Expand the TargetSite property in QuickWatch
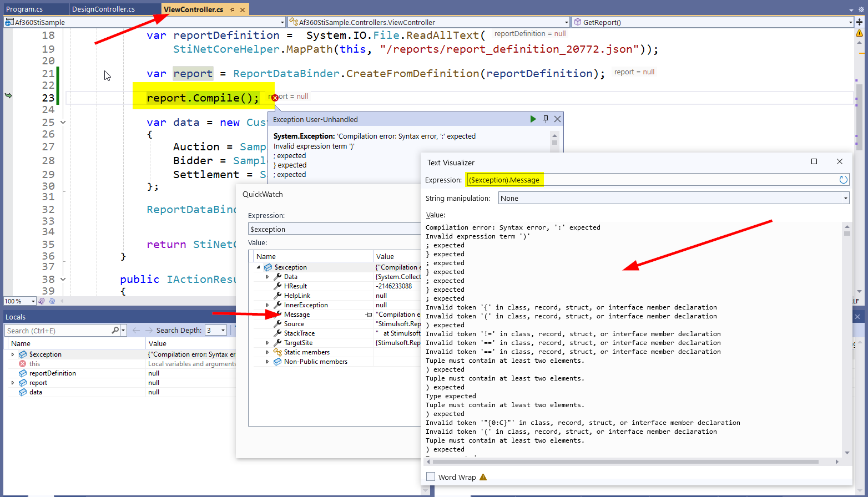This screenshot has width=868, height=497. pyautogui.click(x=268, y=343)
